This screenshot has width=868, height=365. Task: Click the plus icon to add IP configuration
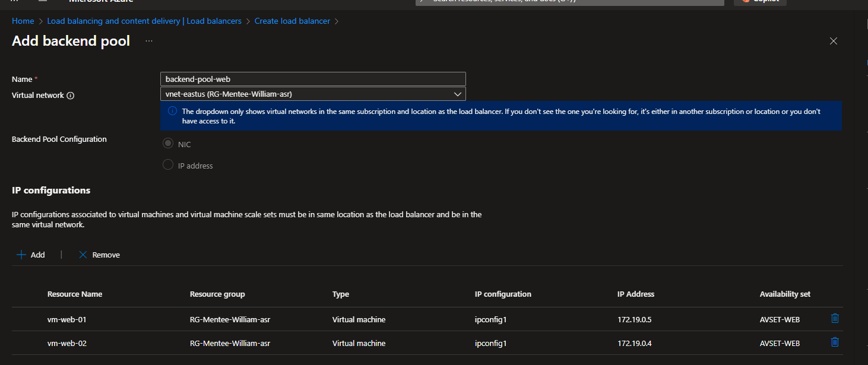[x=21, y=255]
